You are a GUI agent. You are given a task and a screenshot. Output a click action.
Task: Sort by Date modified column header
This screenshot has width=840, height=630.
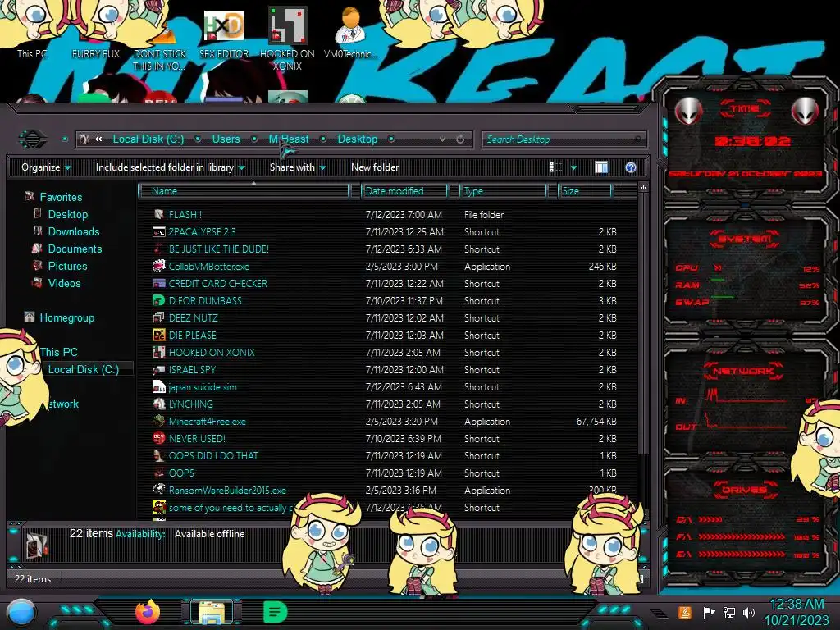(x=404, y=191)
